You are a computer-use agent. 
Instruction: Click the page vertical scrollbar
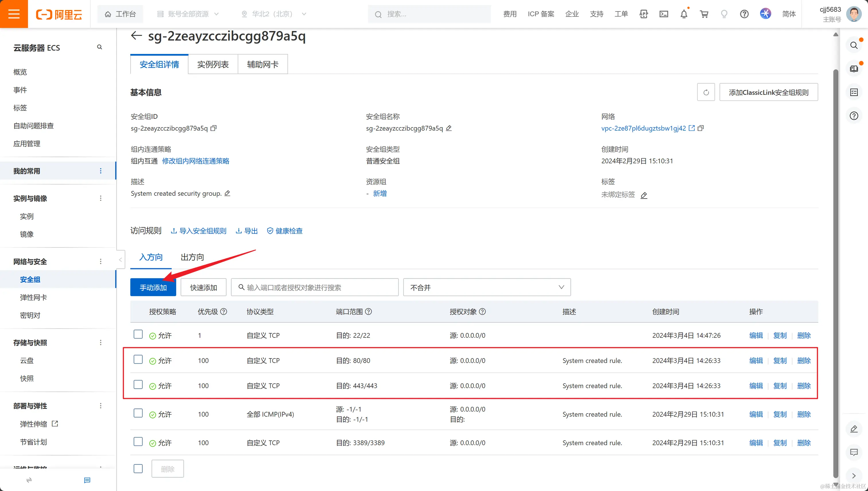pos(836,273)
